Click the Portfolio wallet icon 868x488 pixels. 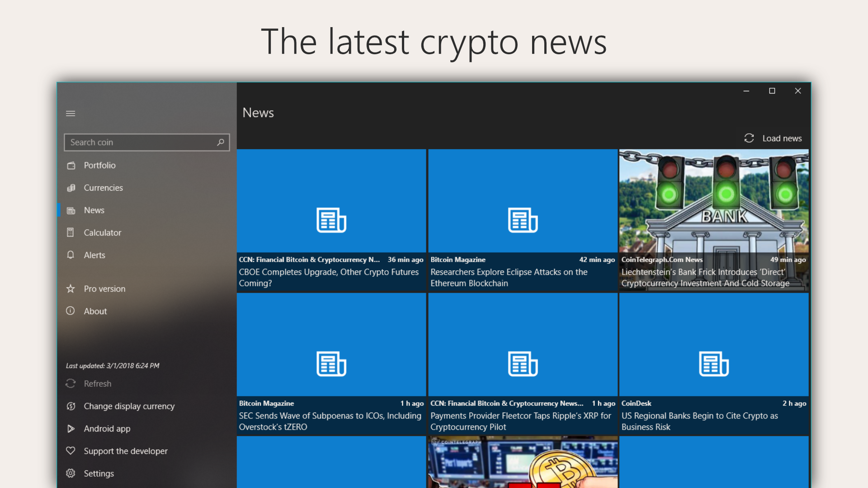(x=71, y=165)
